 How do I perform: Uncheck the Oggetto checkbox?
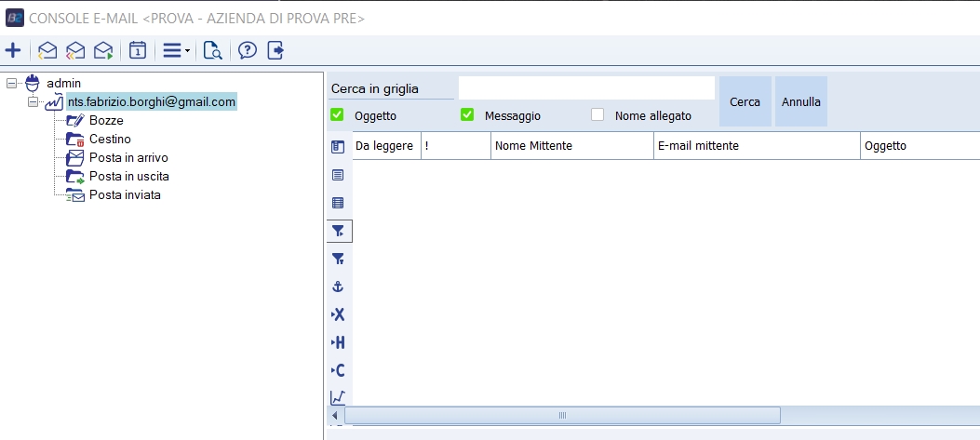337,115
